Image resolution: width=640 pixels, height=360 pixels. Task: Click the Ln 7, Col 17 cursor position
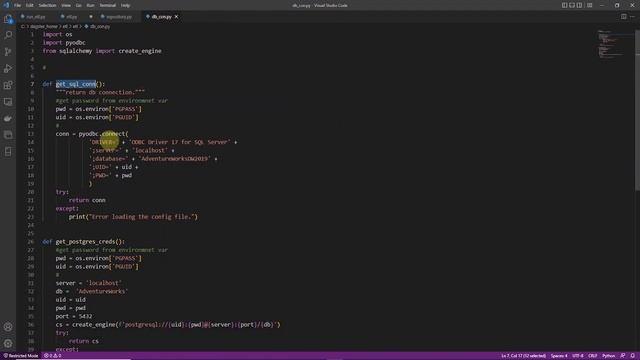523,356
